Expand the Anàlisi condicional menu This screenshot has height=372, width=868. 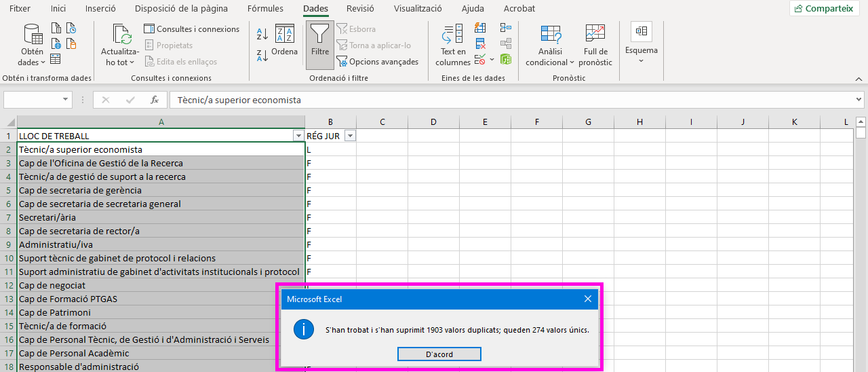550,45
